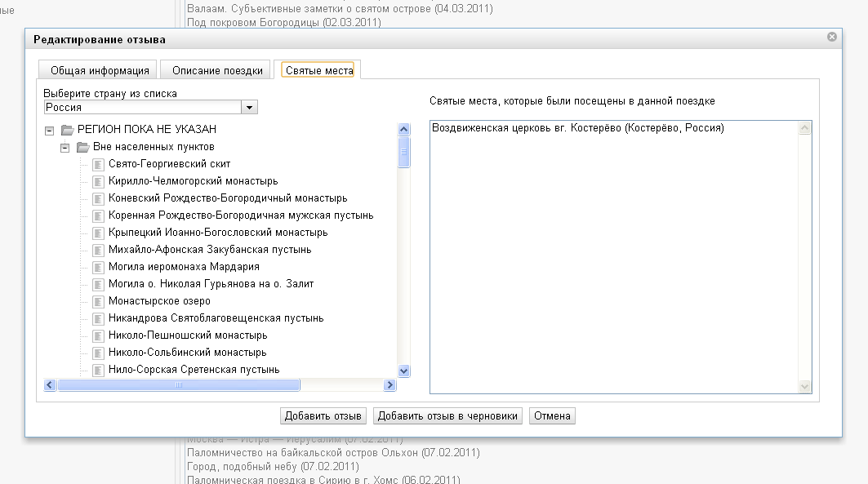Click the folder icon beside Вне населенных пунктов
Screen dimensions: 868x484
tap(82, 147)
